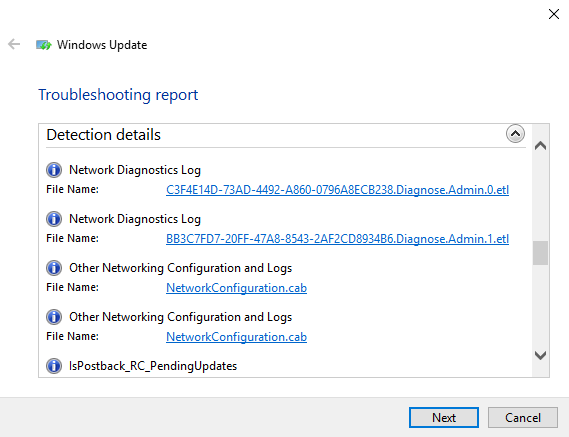Viewport: 569px width, 437px height.
Task: Click info icon above first NetworkConfiguration.cab link
Action: [54, 267]
